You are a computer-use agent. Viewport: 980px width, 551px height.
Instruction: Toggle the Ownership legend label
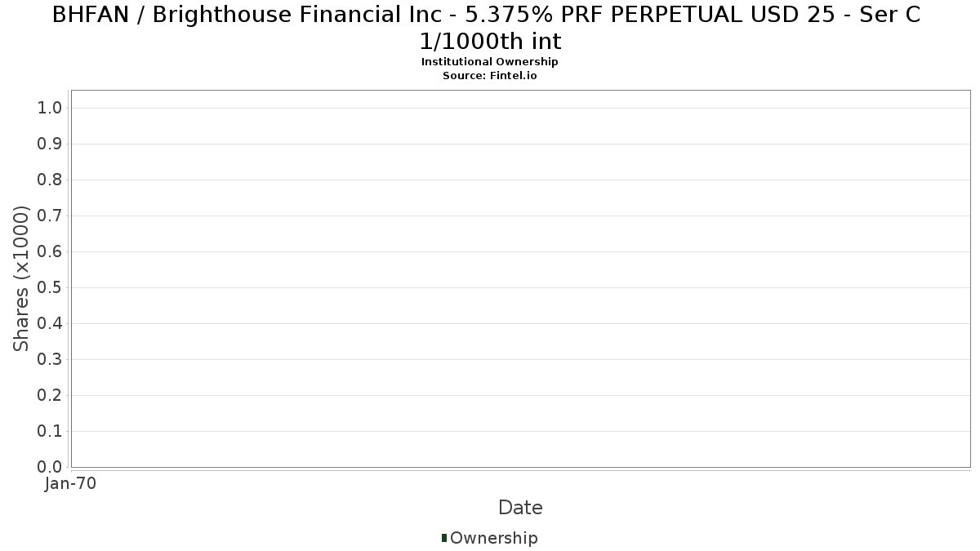493,538
